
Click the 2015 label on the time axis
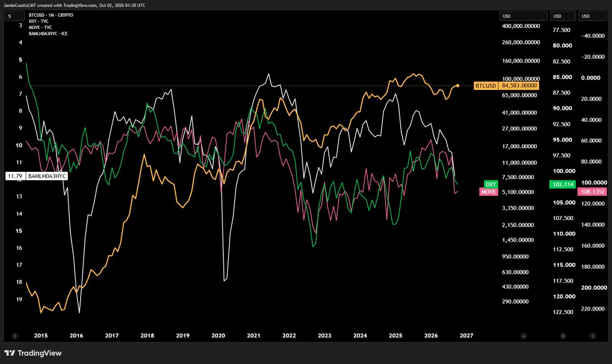[40, 335]
